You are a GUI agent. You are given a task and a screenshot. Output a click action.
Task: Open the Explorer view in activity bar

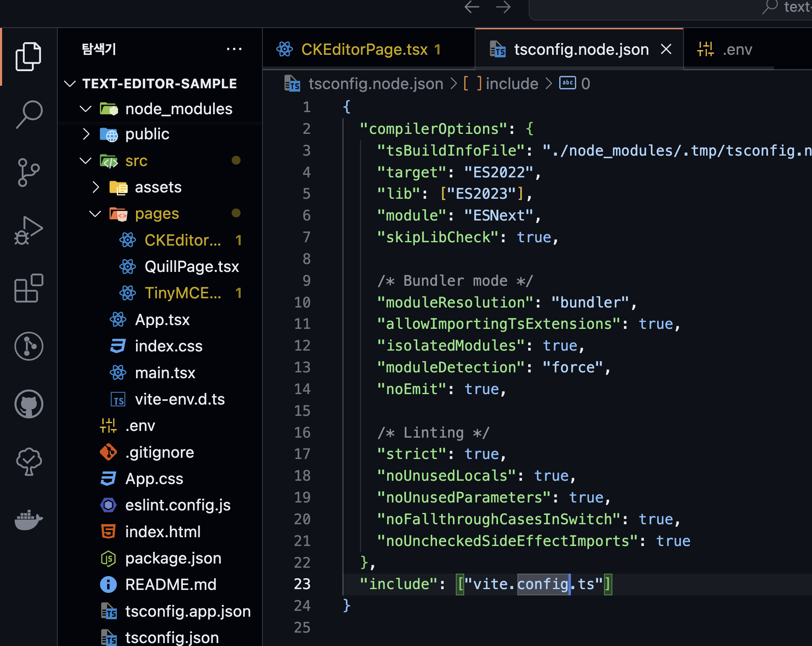[28, 56]
